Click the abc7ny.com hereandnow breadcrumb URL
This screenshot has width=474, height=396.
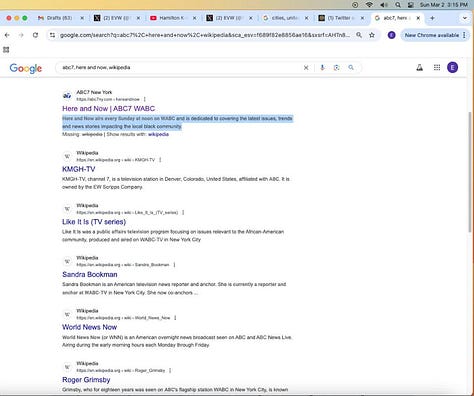pos(108,99)
